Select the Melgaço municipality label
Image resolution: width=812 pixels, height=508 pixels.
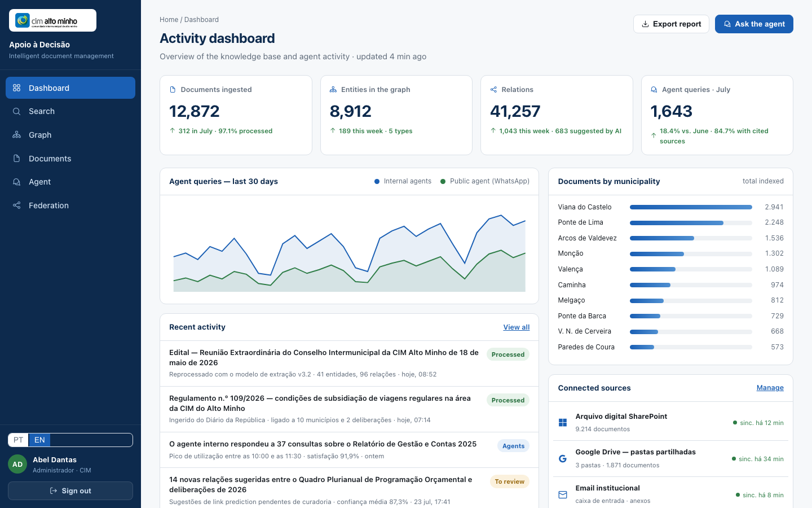pos(572,300)
